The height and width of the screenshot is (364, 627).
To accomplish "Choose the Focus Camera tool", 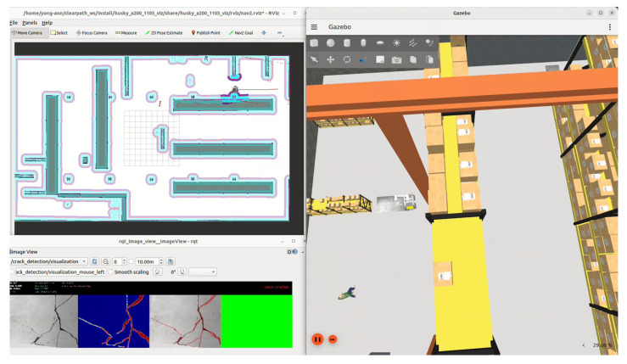I will click(x=92, y=33).
